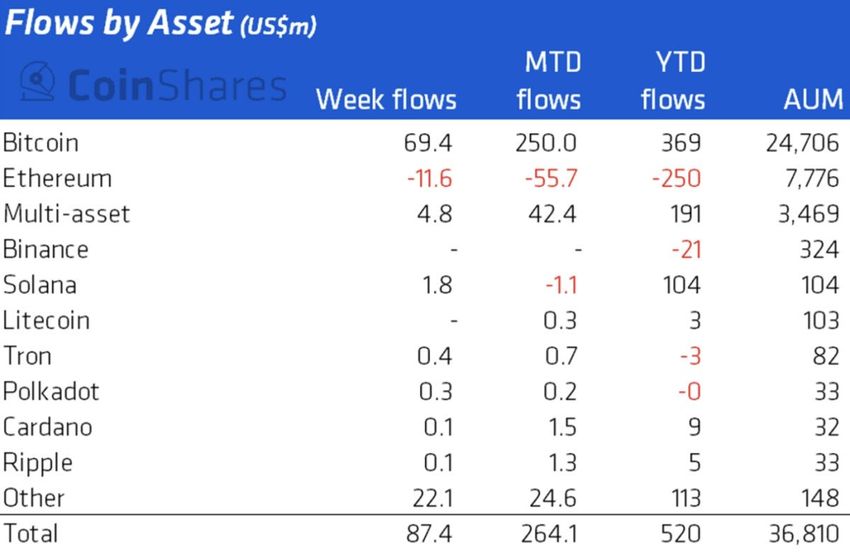Select the Tron row label
Viewport: 850px width, 557px height.
click(27, 356)
